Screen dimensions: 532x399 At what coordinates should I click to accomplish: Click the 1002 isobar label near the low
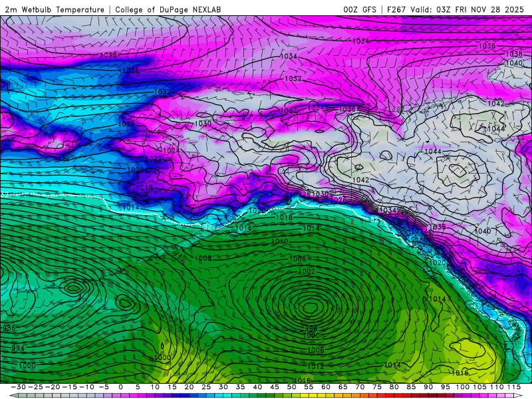(307, 271)
